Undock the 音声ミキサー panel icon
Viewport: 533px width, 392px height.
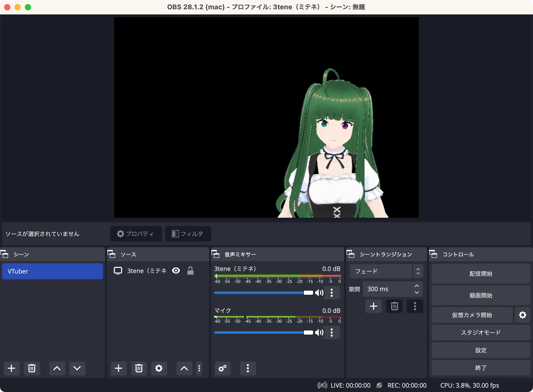(215, 254)
